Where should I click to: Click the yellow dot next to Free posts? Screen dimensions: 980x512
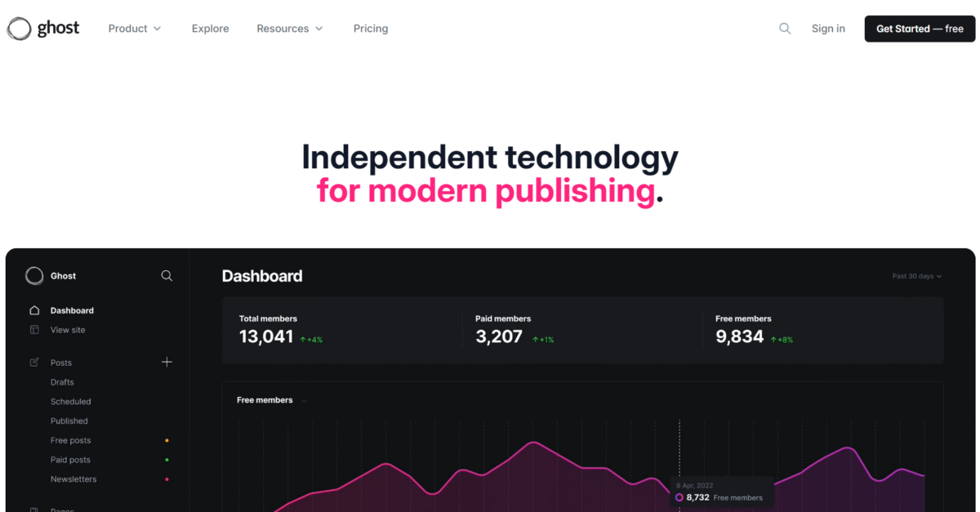click(x=167, y=440)
